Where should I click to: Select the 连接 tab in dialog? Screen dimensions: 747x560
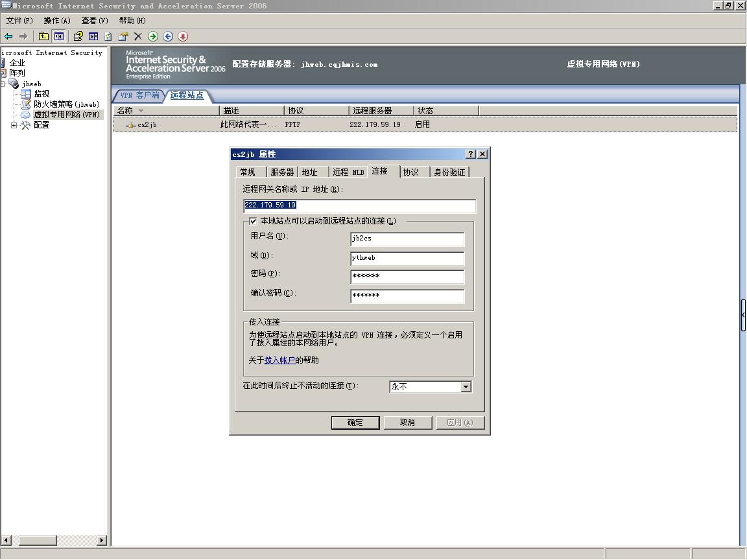(x=380, y=171)
